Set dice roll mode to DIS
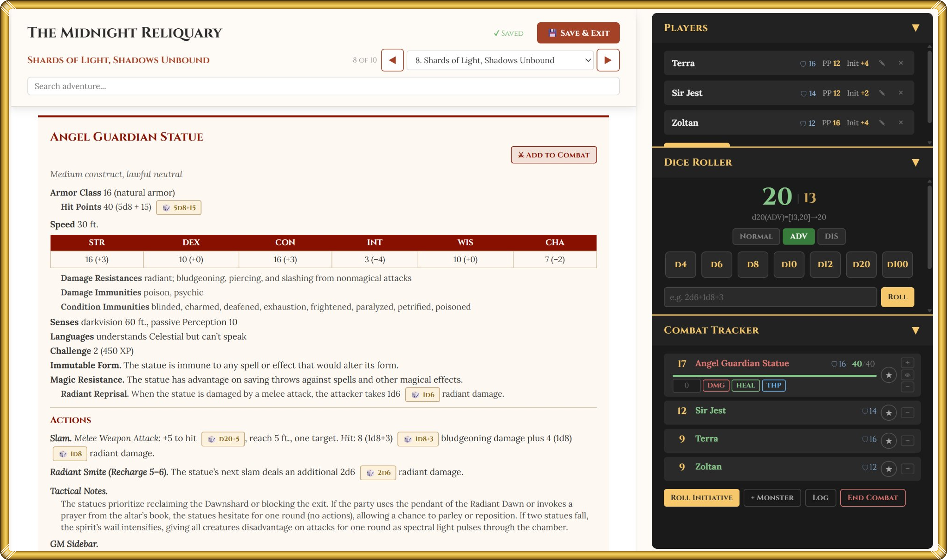Viewport: 947px width, 560px height. tap(831, 236)
